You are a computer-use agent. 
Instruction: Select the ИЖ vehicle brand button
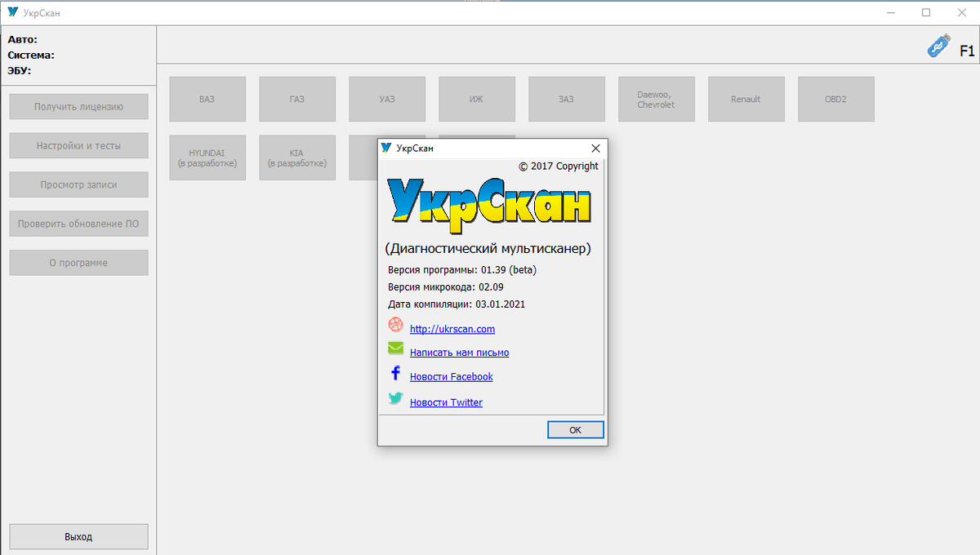(x=477, y=99)
